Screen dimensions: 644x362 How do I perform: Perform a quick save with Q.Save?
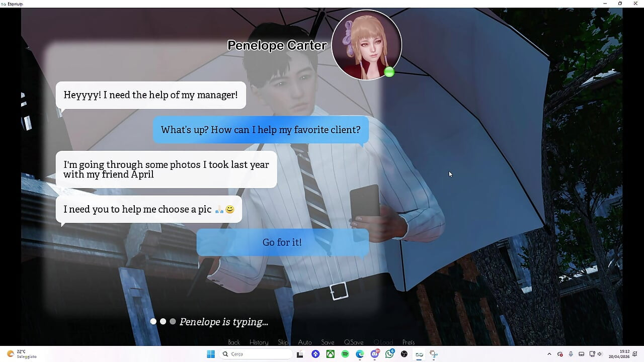(x=354, y=342)
